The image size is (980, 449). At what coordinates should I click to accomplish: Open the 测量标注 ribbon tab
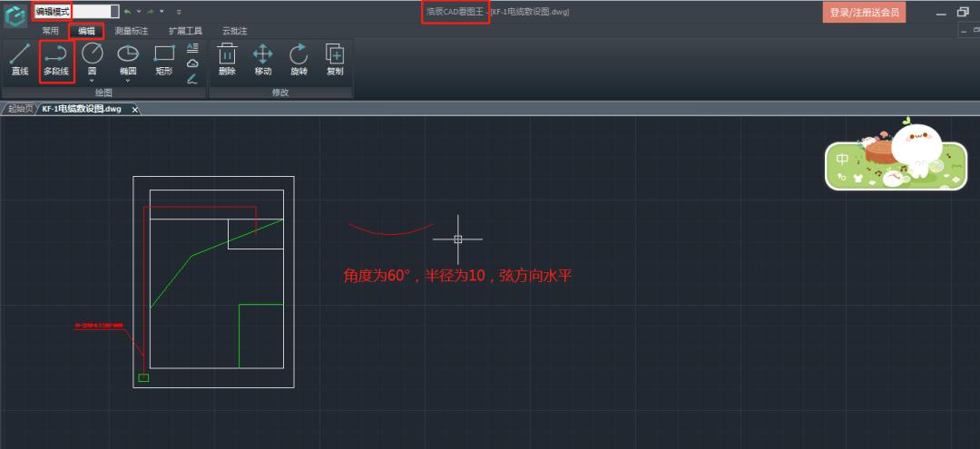(x=132, y=31)
